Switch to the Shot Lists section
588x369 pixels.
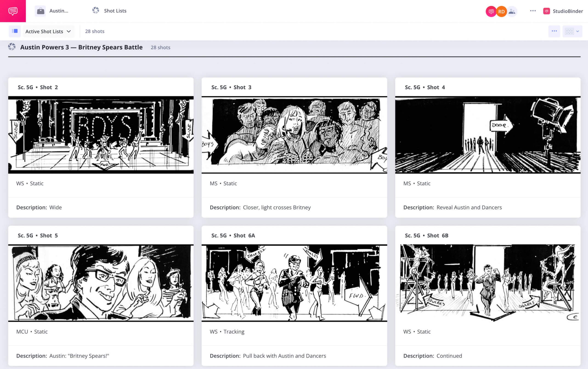115,11
